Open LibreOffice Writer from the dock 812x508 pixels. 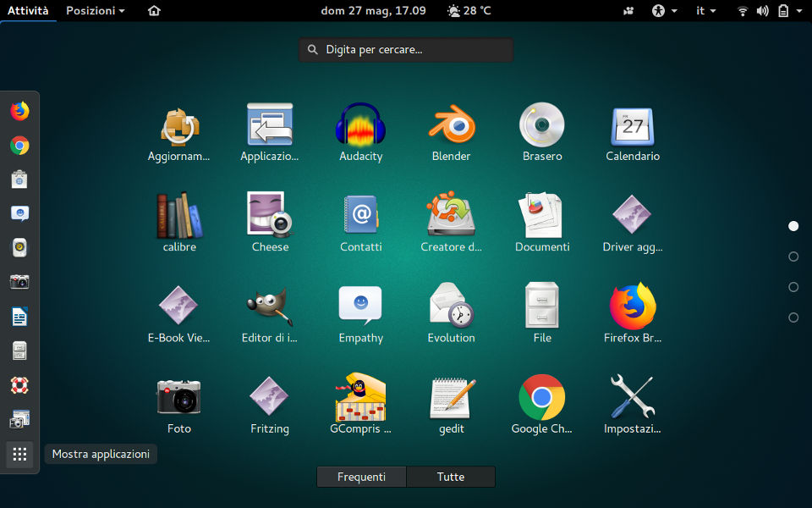(19, 317)
